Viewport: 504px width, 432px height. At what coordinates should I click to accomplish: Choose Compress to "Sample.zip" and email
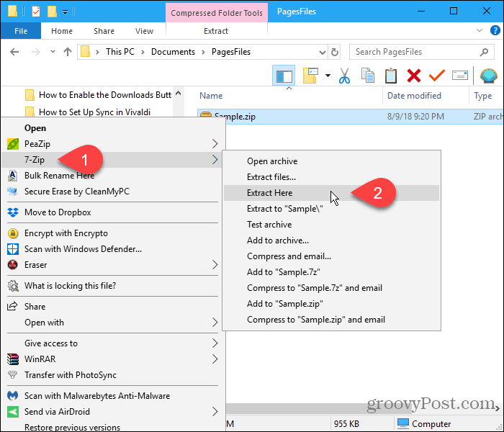coord(331,320)
